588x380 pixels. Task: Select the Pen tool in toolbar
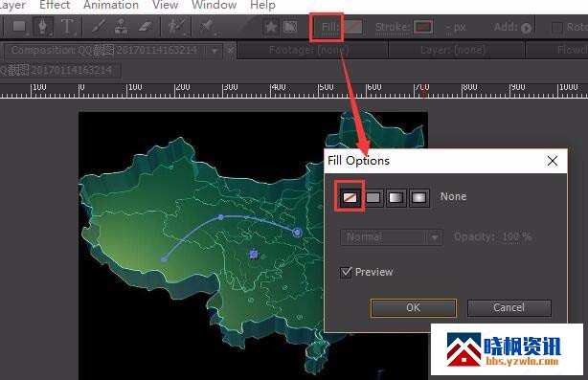tap(42, 27)
